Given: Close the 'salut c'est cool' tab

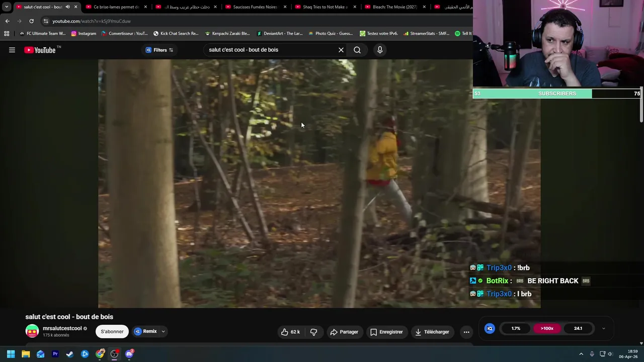Looking at the screenshot, I should point(75,7).
